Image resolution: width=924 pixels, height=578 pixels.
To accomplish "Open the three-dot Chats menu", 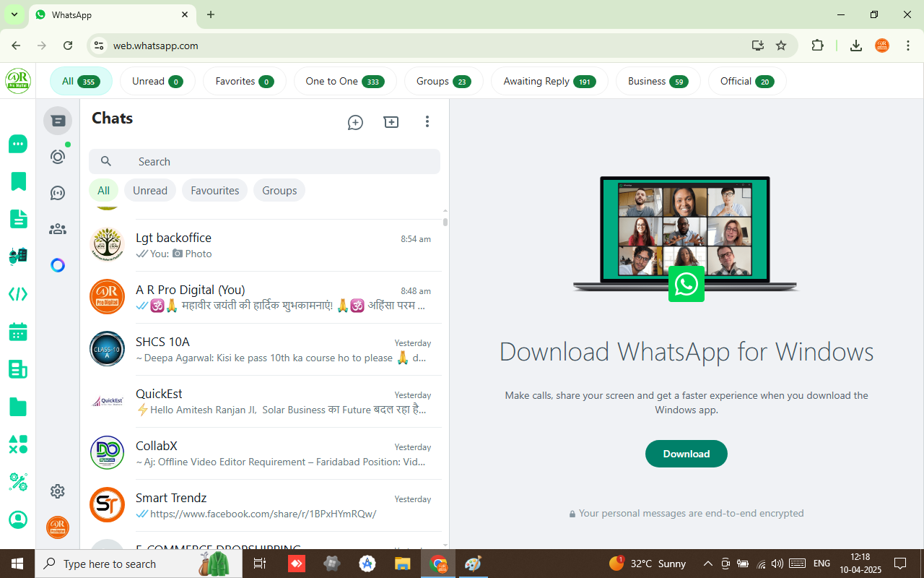I will click(x=427, y=122).
